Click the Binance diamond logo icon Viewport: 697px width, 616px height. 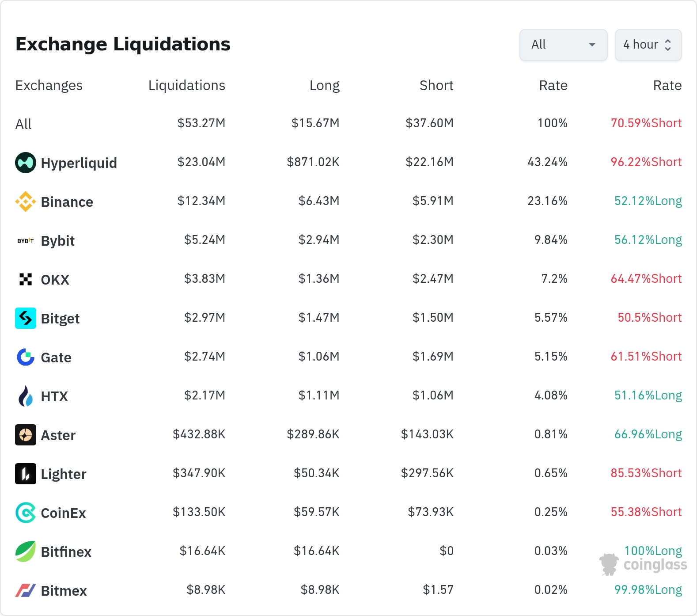point(26,202)
